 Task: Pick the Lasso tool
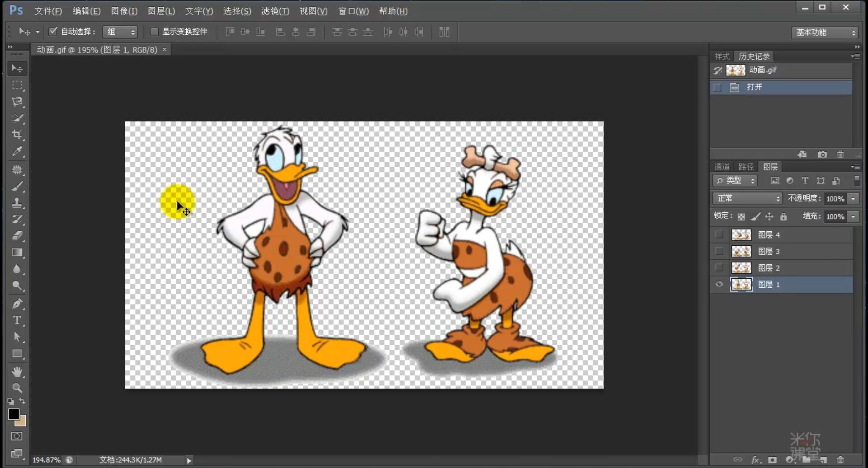point(17,101)
